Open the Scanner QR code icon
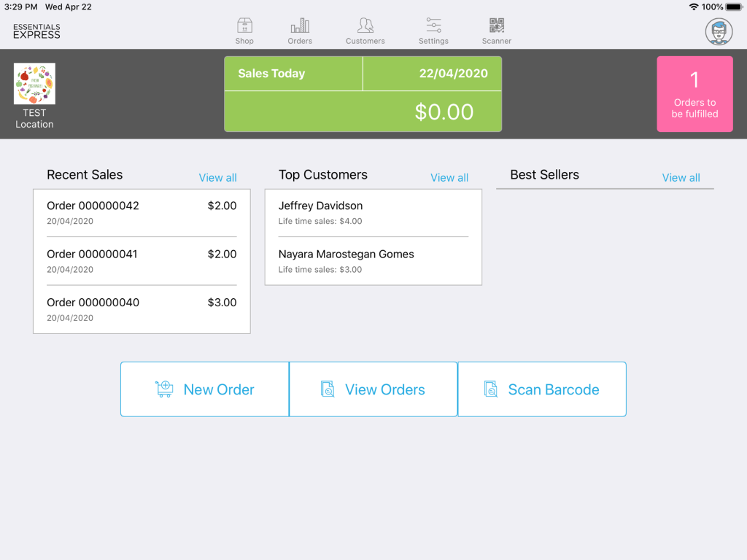 coord(496,26)
